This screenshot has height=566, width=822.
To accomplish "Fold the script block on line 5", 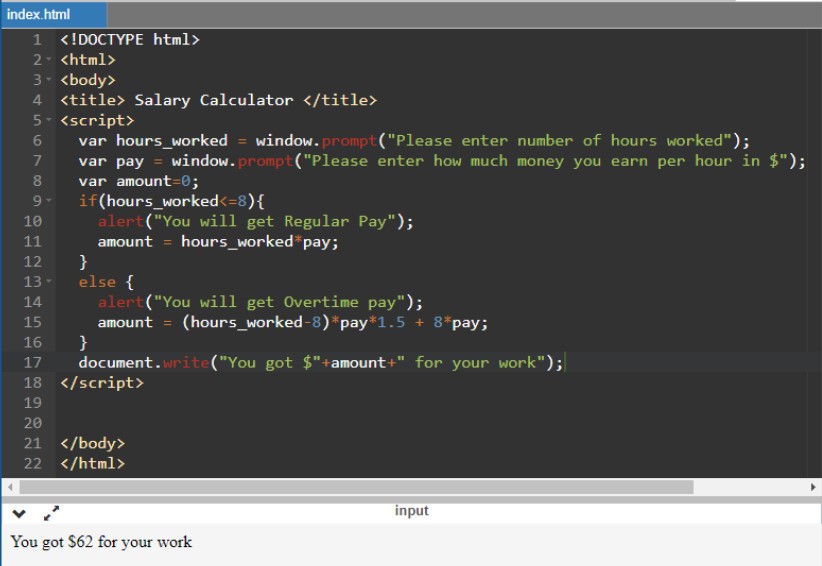I will 49,120.
